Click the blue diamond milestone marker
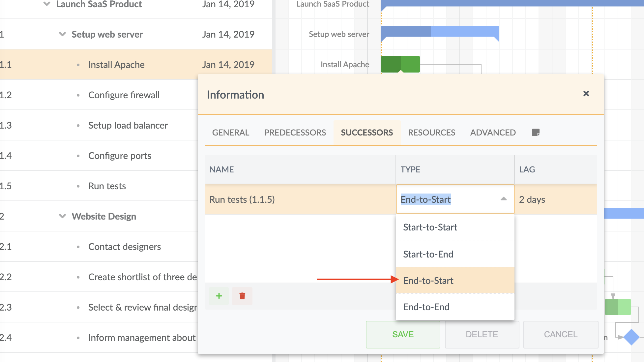This screenshot has width=644, height=362. click(631, 337)
